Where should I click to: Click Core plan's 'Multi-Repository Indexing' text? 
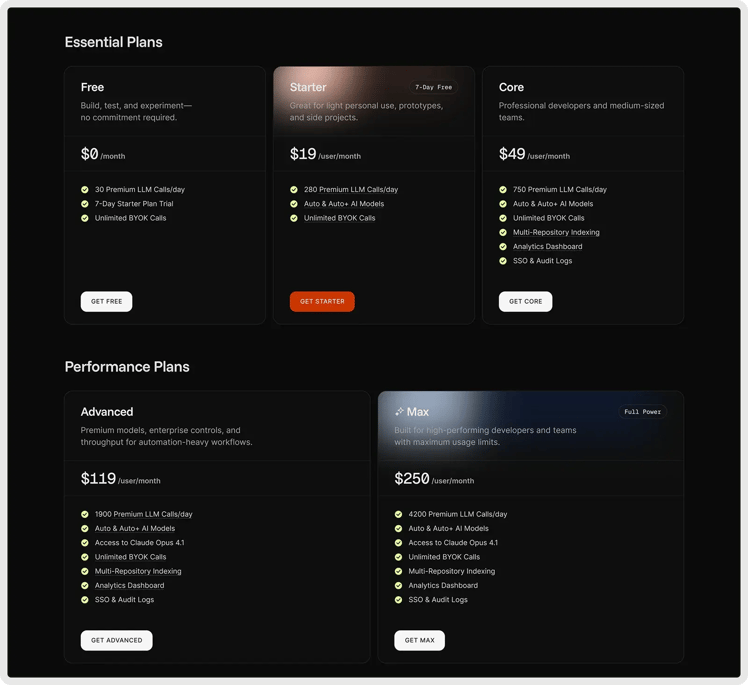(556, 232)
